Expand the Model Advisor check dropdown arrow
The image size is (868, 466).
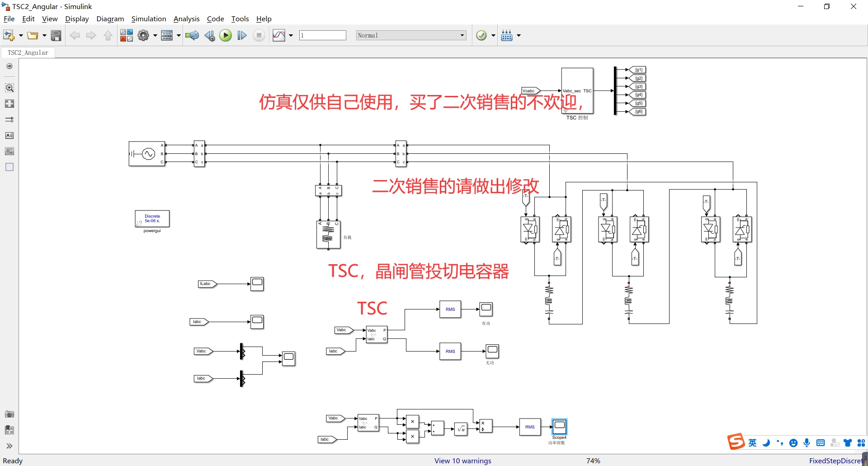point(493,35)
